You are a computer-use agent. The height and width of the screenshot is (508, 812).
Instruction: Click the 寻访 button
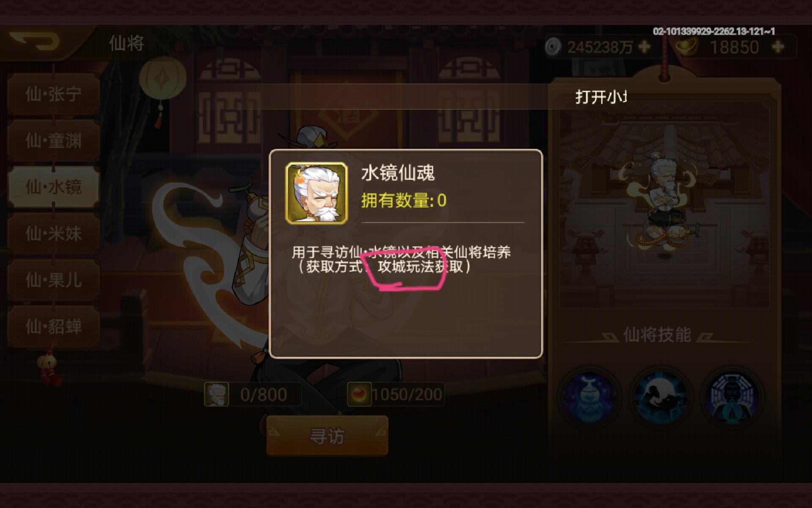327,436
